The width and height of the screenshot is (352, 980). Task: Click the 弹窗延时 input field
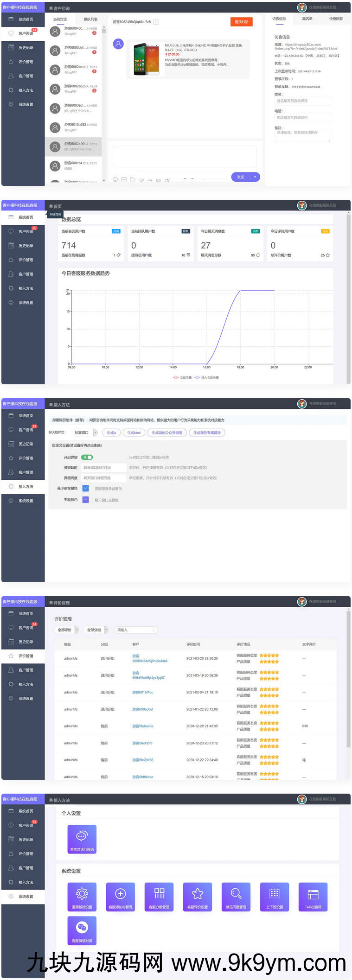pos(103,468)
